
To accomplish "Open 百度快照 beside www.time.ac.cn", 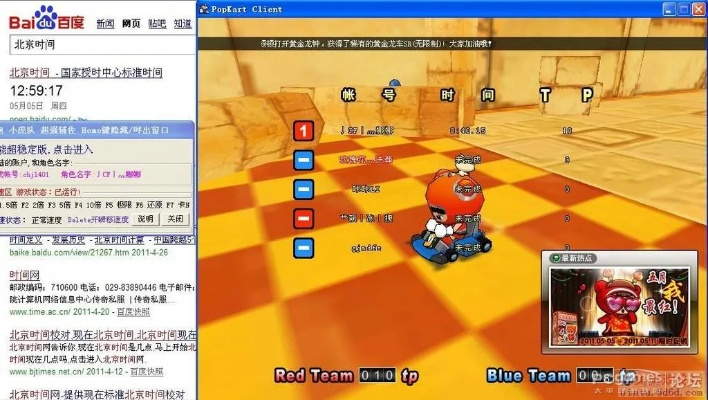I will [133, 312].
